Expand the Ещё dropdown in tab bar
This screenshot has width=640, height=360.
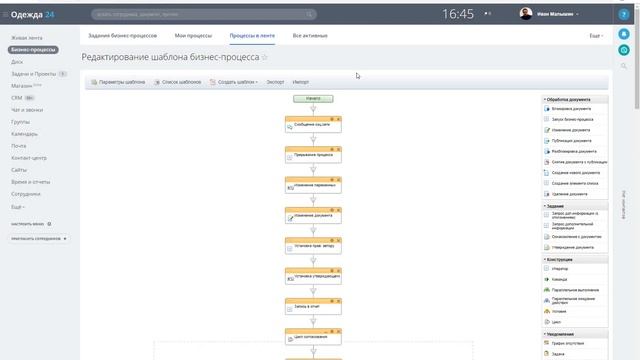[596, 36]
